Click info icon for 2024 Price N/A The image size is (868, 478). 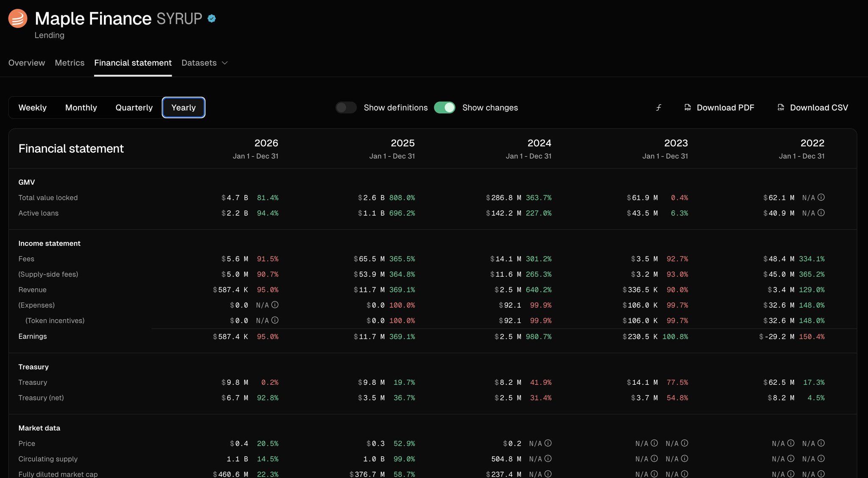(548, 443)
